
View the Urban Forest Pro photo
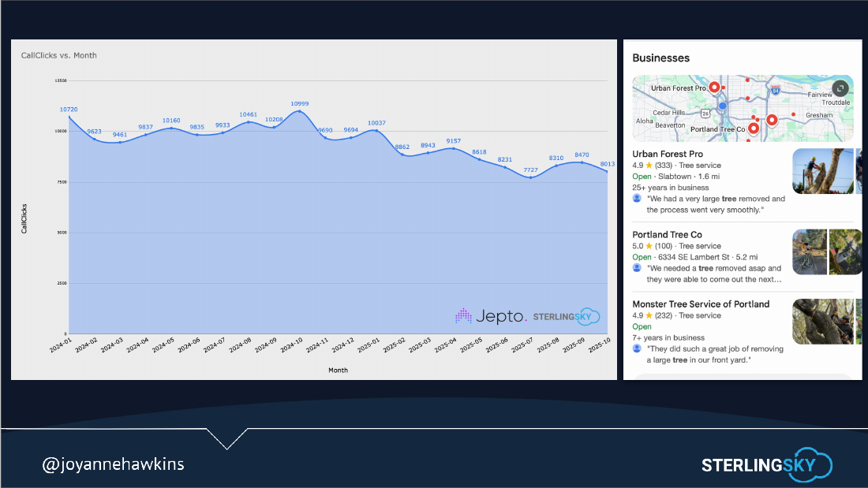pyautogui.click(x=822, y=171)
